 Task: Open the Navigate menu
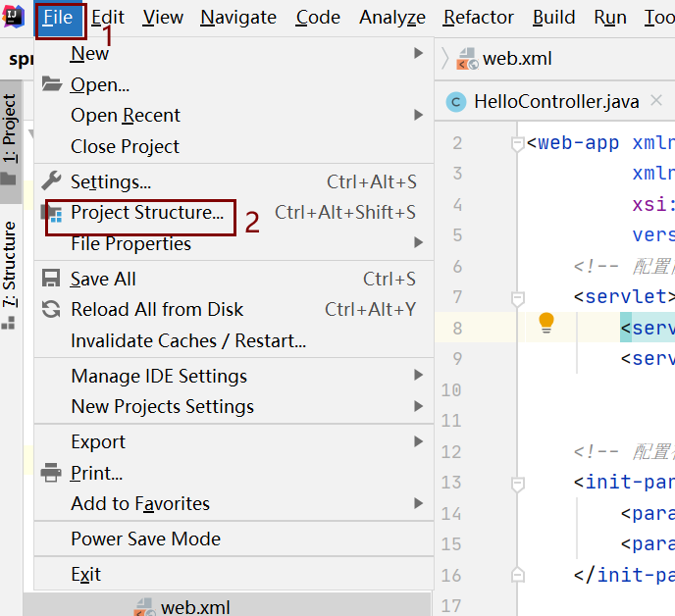(x=238, y=17)
